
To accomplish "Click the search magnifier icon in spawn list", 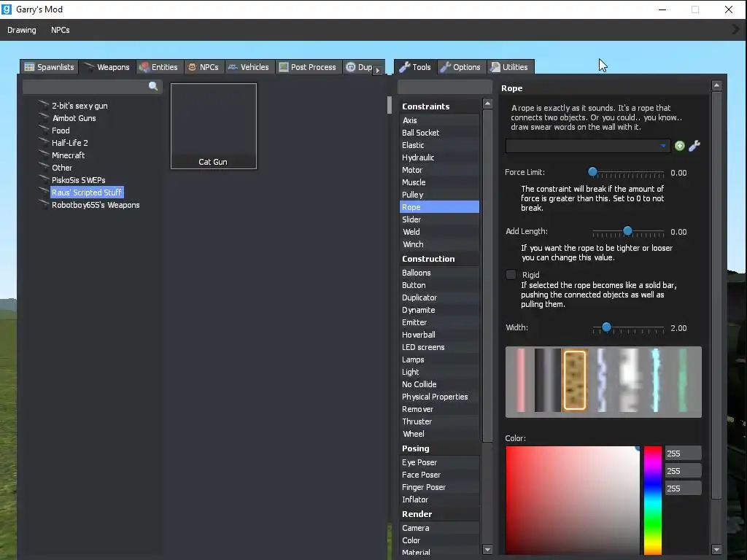I will 153,86.
